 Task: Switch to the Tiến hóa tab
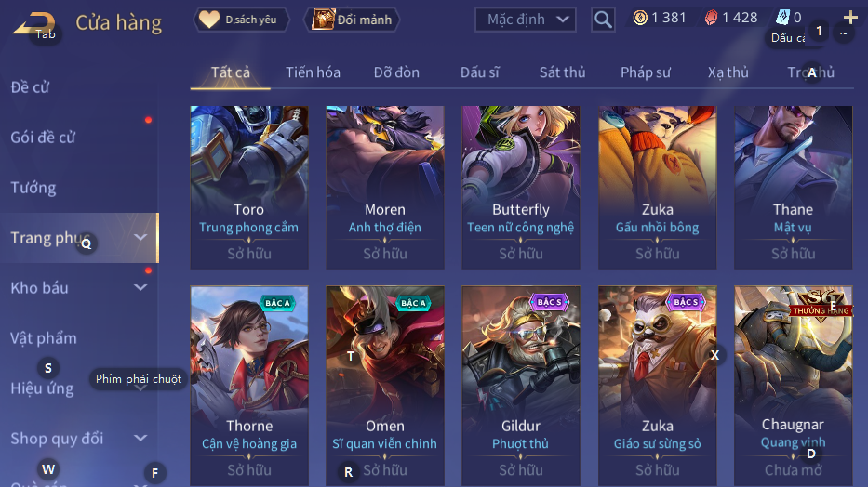click(313, 72)
